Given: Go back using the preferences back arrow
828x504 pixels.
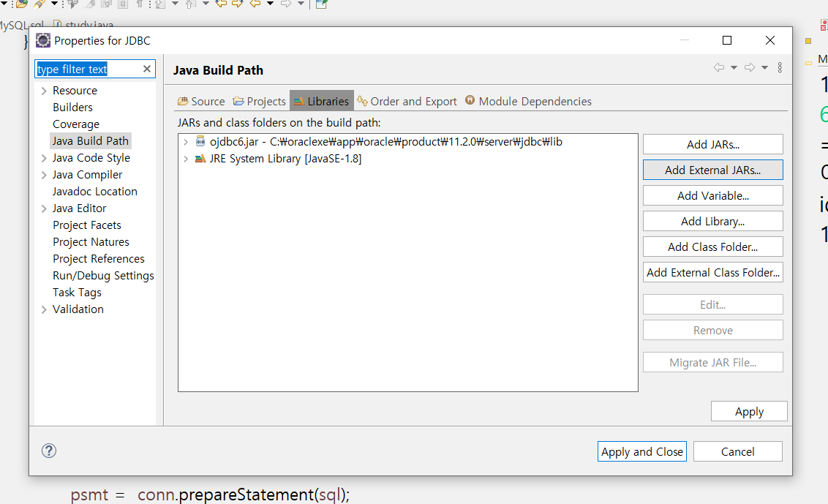Looking at the screenshot, I should pyautogui.click(x=719, y=67).
